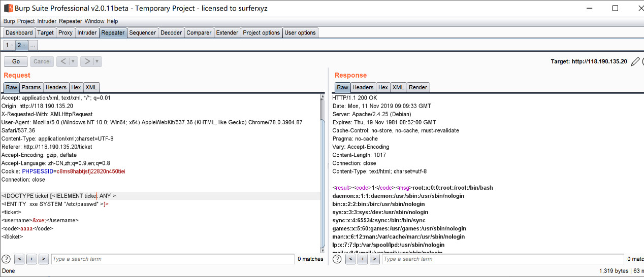Image resolution: width=644 pixels, height=277 pixels.
Task: Select response XML view tab
Action: (x=398, y=87)
